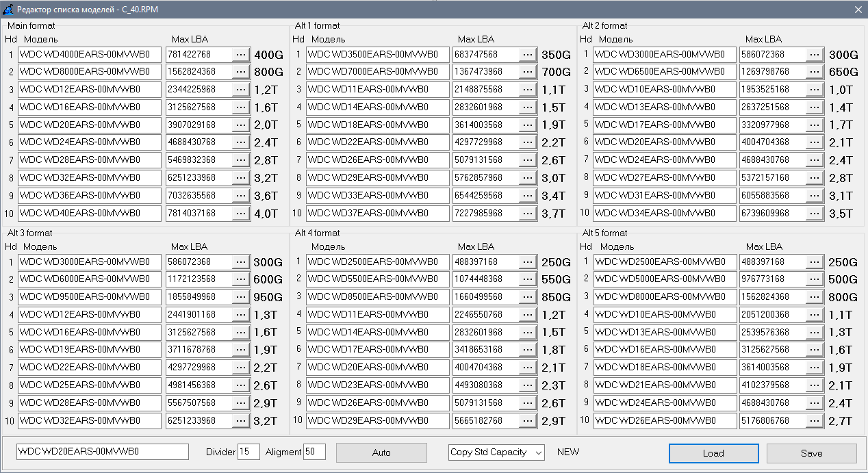The height and width of the screenshot is (473, 868).
Task: Click the Aligment value field
Action: point(314,452)
